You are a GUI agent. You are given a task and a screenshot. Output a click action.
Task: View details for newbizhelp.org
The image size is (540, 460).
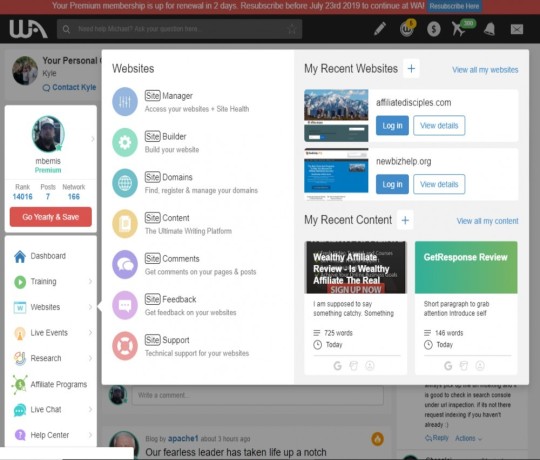point(439,184)
